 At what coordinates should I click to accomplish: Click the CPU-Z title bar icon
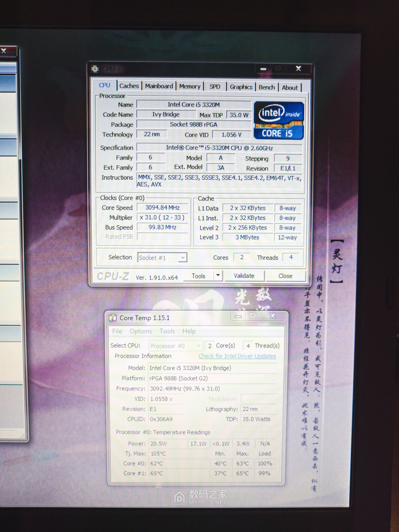[x=95, y=69]
